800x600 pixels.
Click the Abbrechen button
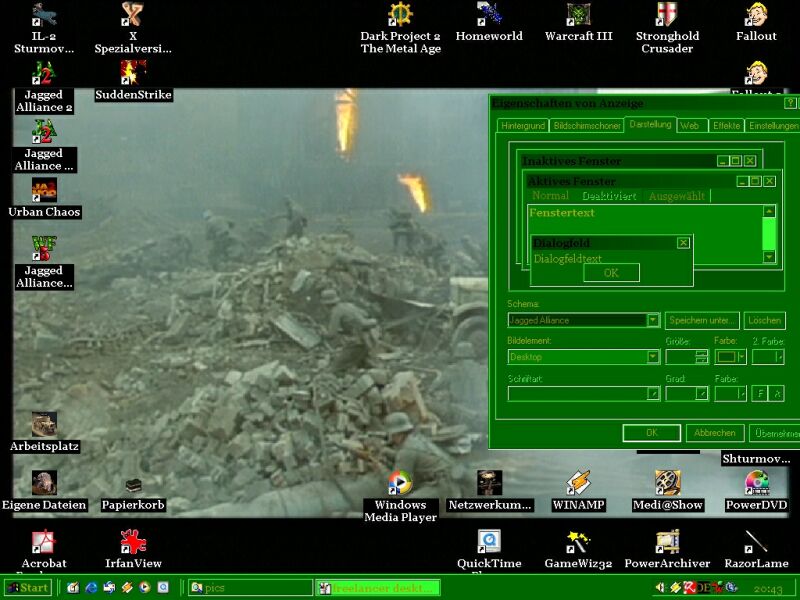click(x=715, y=433)
